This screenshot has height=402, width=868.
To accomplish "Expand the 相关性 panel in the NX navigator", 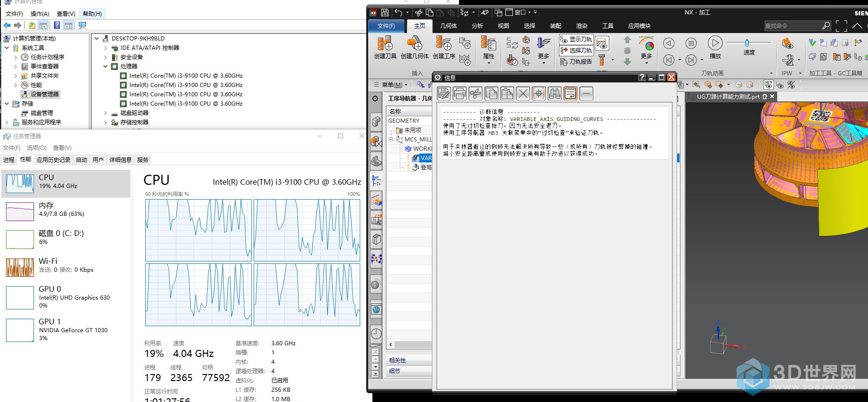I will coord(410,360).
